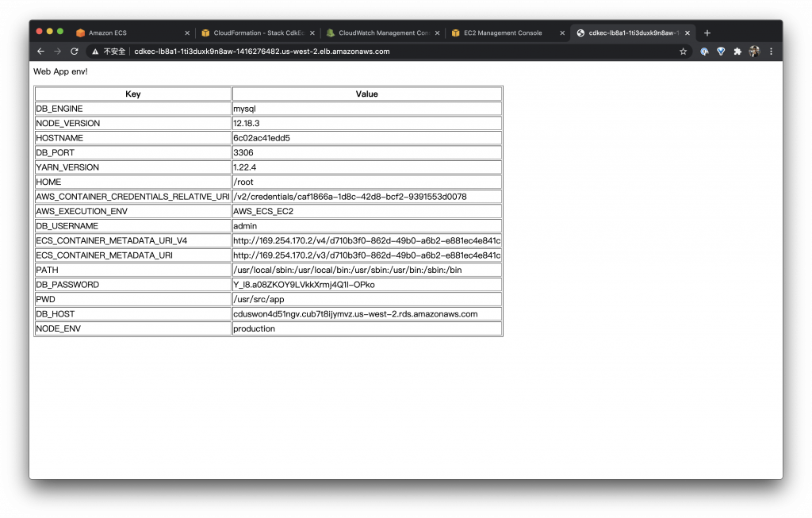Click AWS_CONTAINER_CREDENTIALS_RELATIVE_URI key
The image size is (812, 518).
133,196
